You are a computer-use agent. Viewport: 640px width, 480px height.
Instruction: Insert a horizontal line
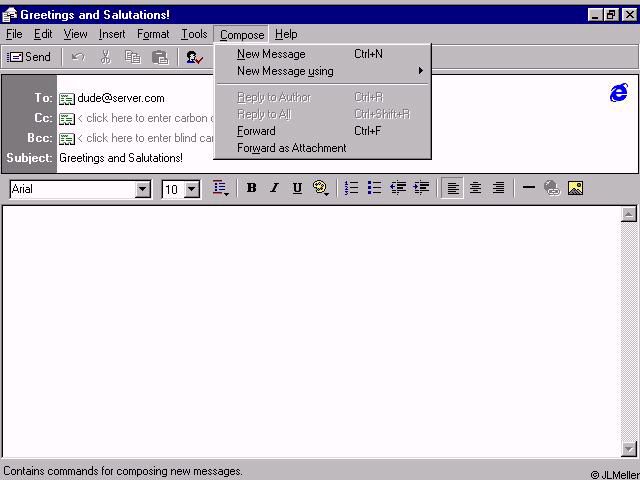point(529,188)
